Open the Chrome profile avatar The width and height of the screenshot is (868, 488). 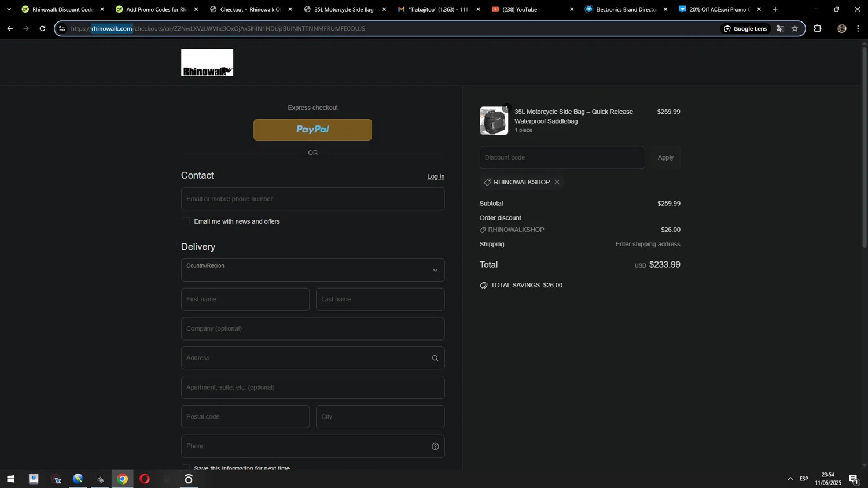click(842, 28)
